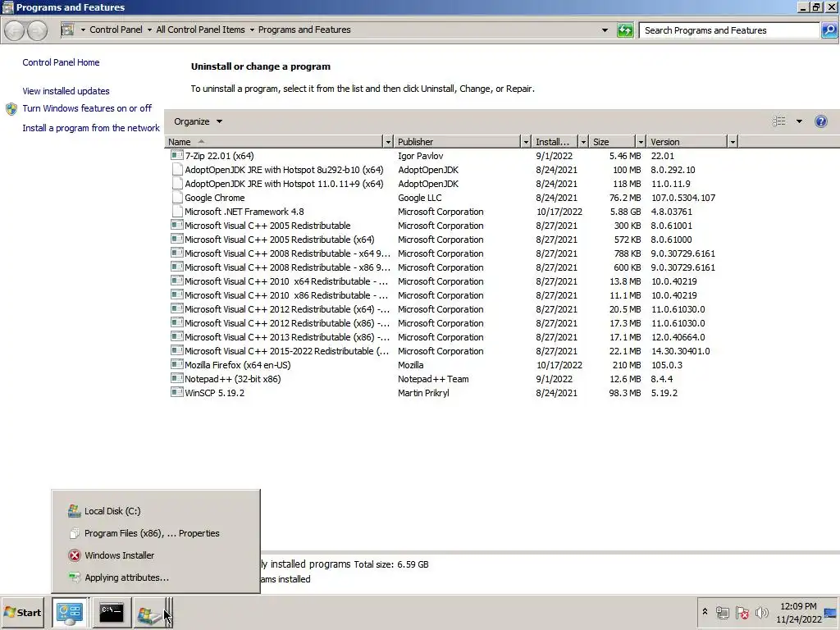The width and height of the screenshot is (840, 630).
Task: Click the Control Panel breadcrumb
Action: [116, 30]
